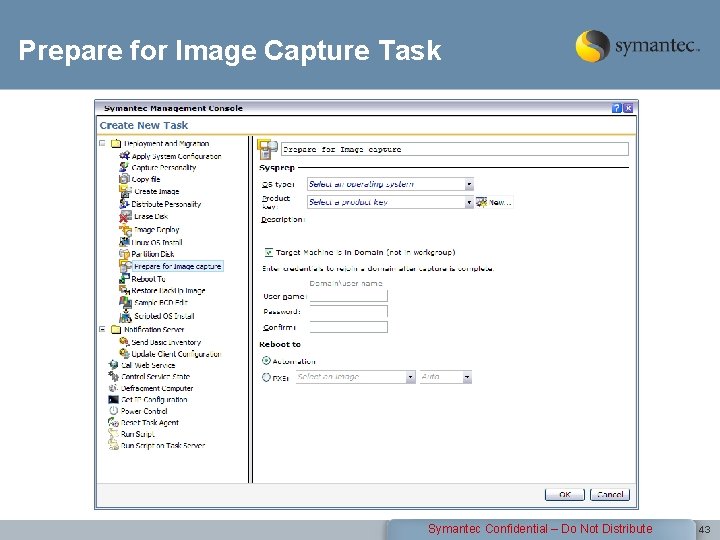Click the Get IP Configuration label
The width and height of the screenshot is (720, 540).
[x=154, y=399]
